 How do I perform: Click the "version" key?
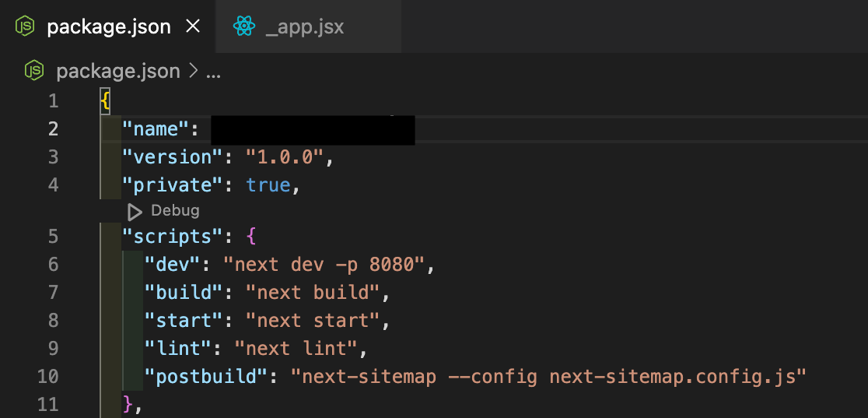(173, 157)
